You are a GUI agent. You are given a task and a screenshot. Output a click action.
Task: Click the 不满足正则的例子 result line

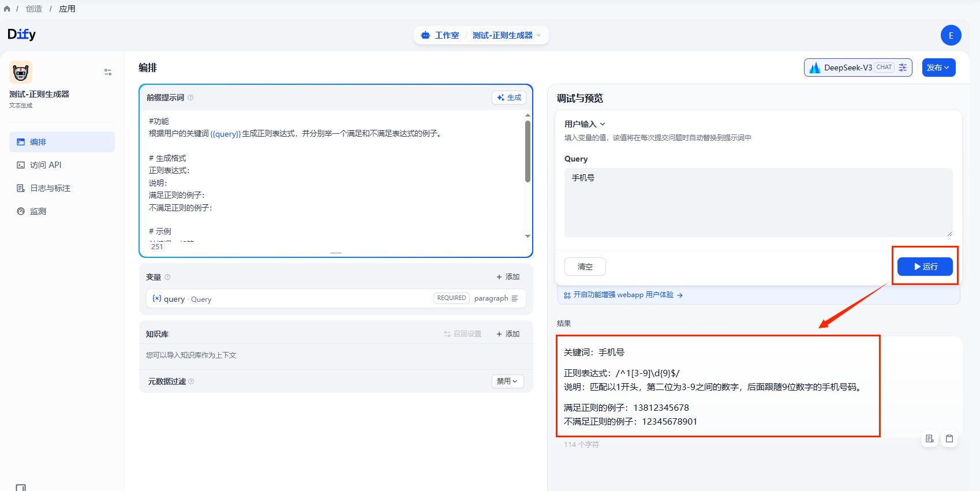[630, 422]
